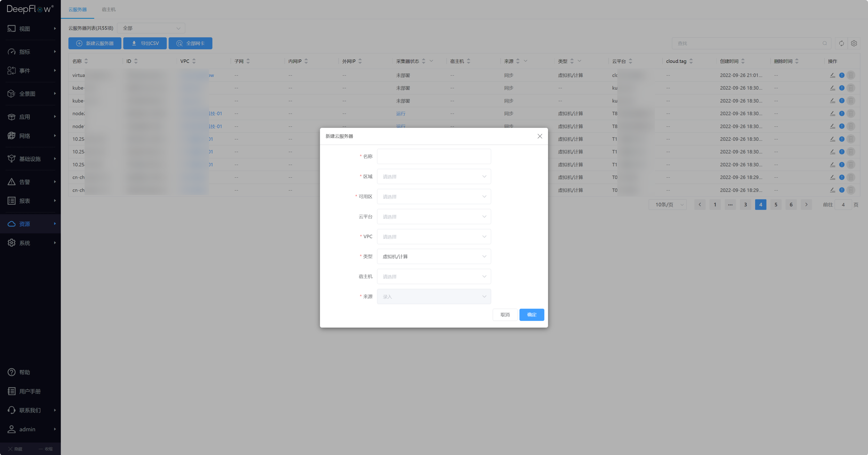The width and height of the screenshot is (868, 455).
Task: Switch to the 宿主机 tab
Action: tap(108, 9)
